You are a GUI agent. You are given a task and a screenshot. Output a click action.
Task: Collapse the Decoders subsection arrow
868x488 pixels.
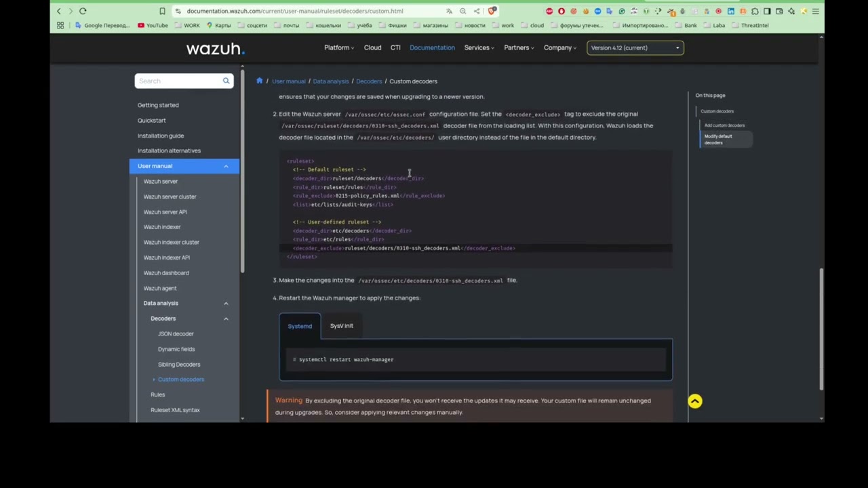pos(226,319)
